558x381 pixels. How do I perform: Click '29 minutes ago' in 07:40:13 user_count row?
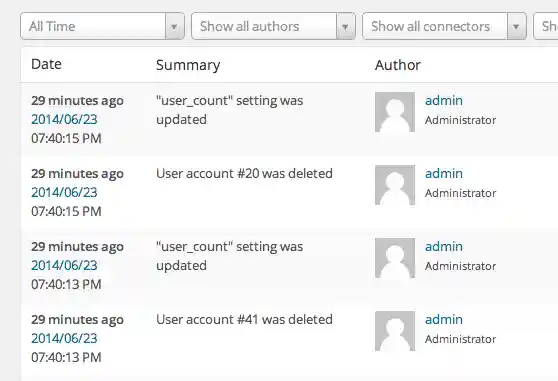(77, 247)
